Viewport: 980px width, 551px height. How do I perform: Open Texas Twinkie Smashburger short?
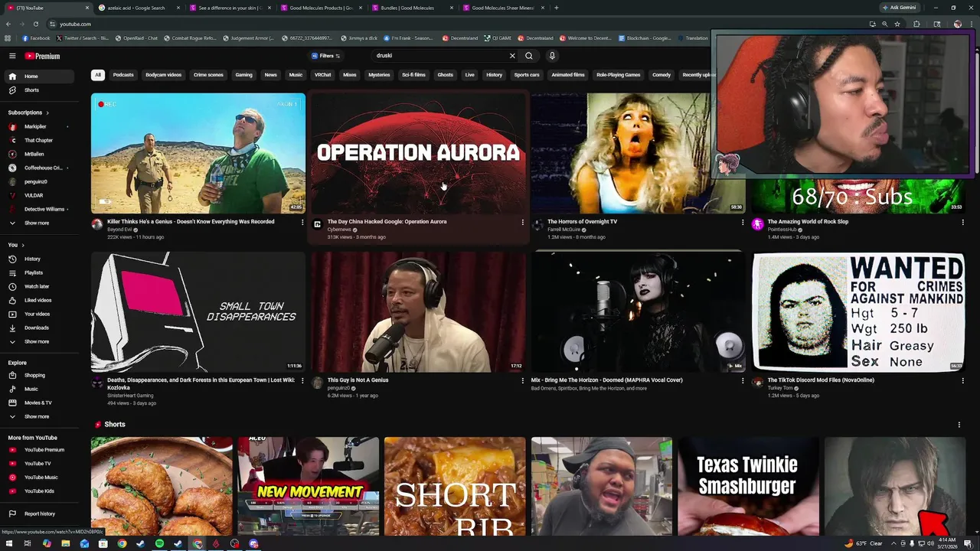pyautogui.click(x=748, y=487)
